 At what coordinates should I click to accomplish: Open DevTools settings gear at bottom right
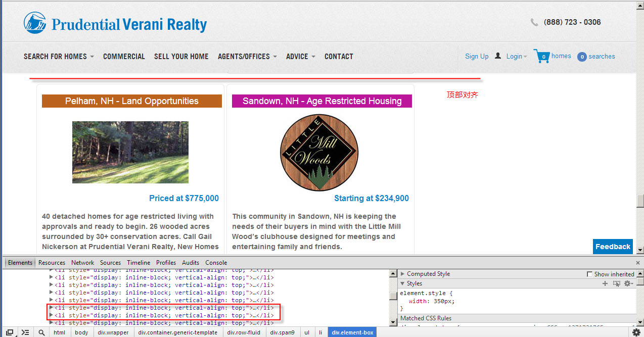(636, 332)
